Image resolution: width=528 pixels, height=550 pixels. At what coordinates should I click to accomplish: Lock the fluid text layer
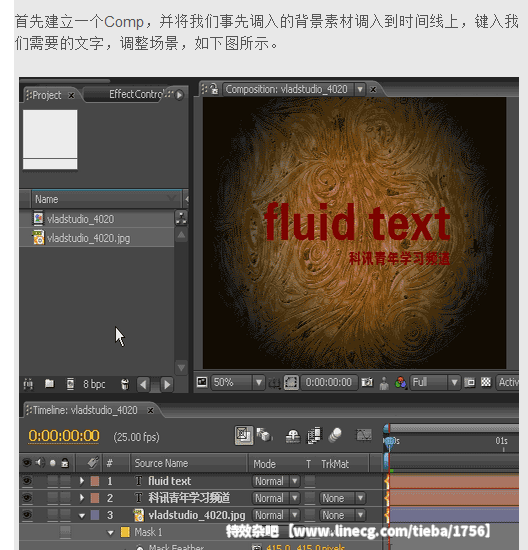(x=65, y=481)
